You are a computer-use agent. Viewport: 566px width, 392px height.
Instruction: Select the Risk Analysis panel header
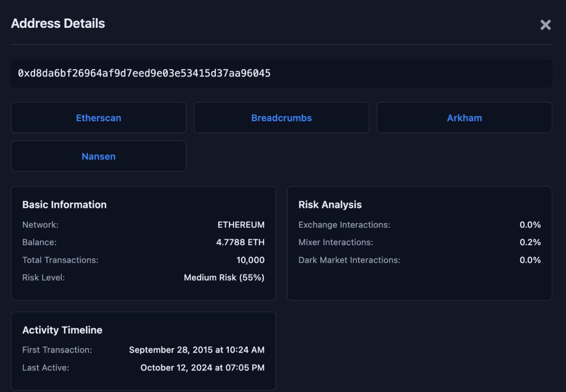(x=330, y=204)
